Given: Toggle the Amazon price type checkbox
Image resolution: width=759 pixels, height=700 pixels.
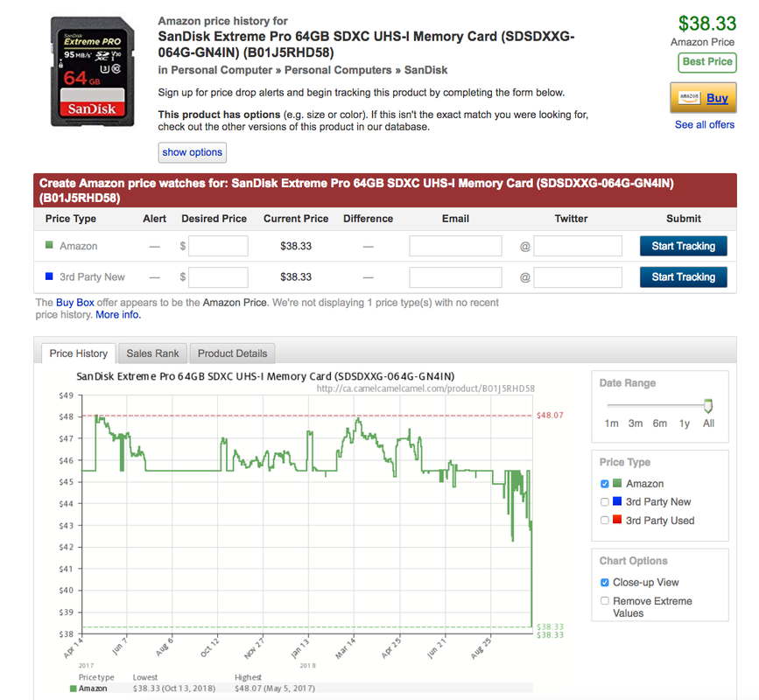Looking at the screenshot, I should [x=605, y=484].
